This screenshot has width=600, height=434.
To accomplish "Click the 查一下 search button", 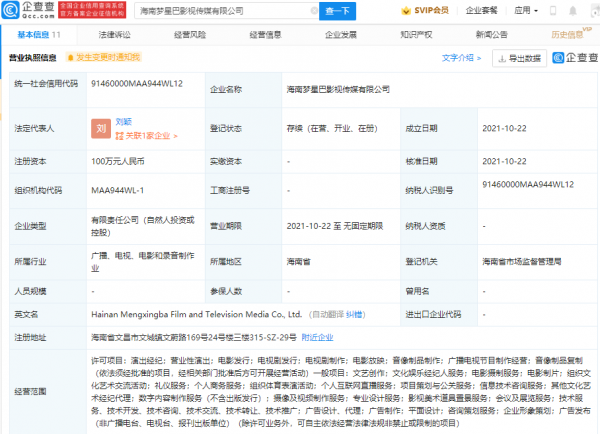I will (x=337, y=11).
